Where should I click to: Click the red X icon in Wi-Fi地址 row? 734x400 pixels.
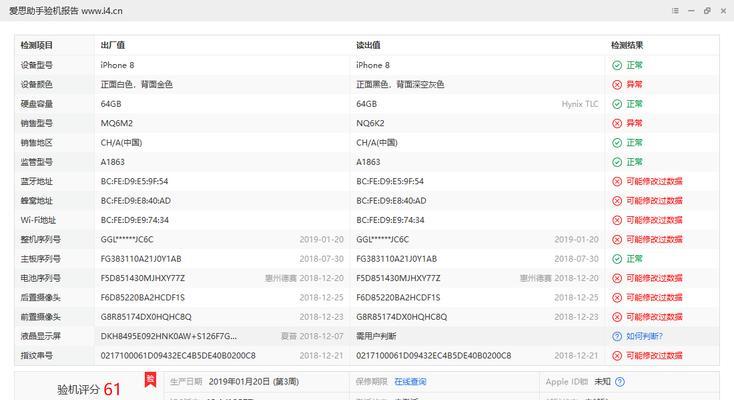click(617, 220)
